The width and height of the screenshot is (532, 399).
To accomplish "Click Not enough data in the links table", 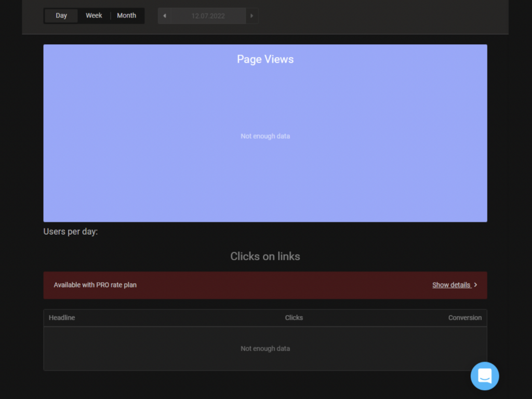I will (x=265, y=349).
